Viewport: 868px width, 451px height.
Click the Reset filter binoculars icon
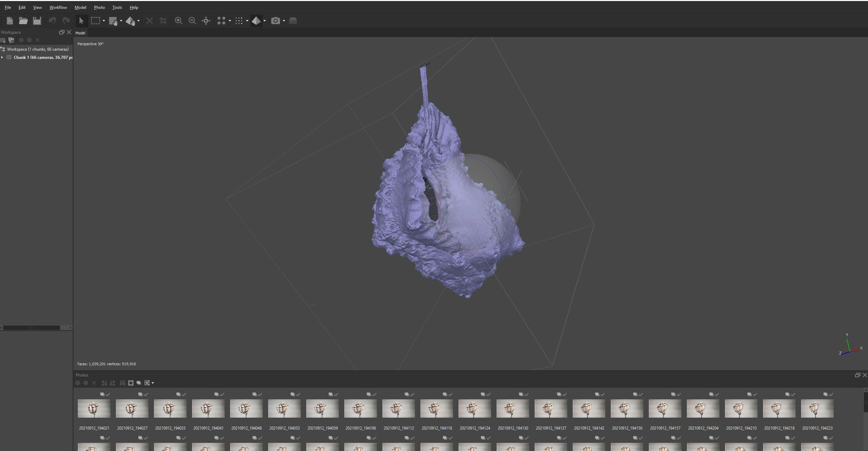click(123, 383)
